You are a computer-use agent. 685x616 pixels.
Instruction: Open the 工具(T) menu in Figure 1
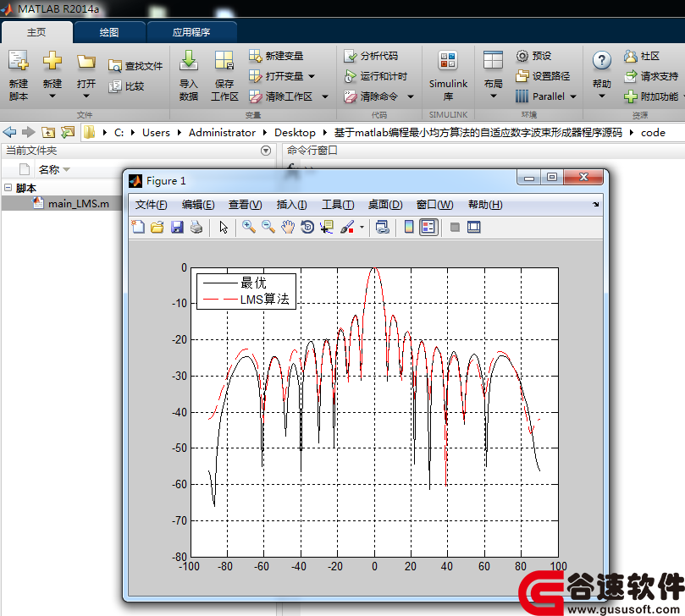pyautogui.click(x=338, y=204)
